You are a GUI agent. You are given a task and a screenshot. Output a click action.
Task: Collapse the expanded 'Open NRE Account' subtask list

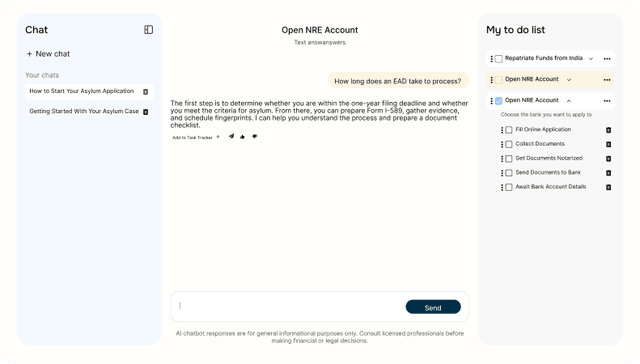(569, 101)
